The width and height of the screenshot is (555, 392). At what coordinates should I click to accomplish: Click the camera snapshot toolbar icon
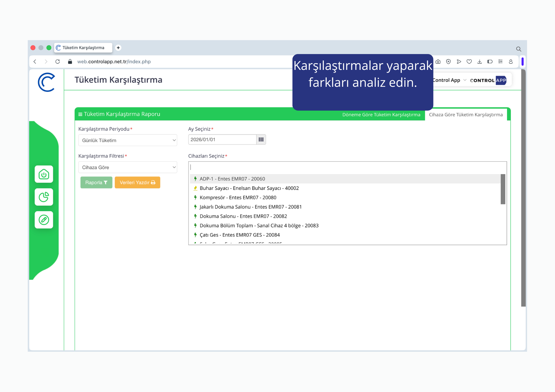[x=438, y=62]
